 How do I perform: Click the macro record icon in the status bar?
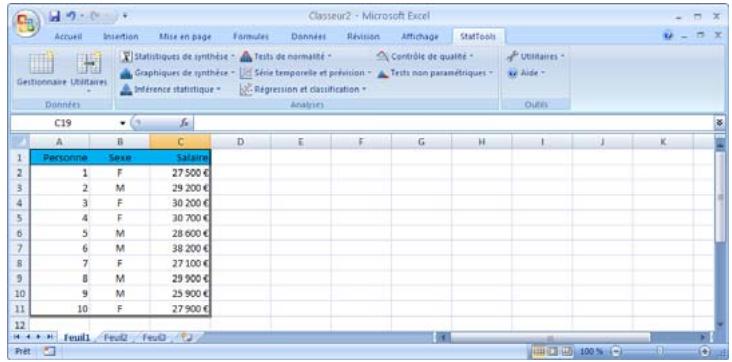49,350
